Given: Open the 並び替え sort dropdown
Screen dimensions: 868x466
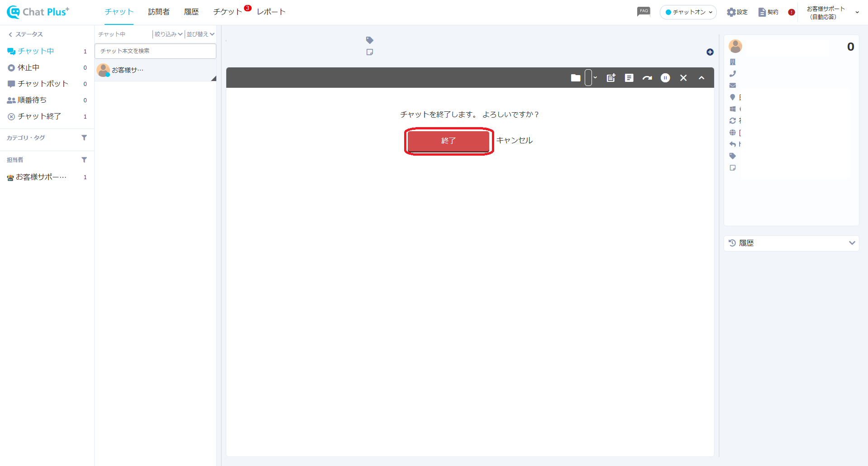Looking at the screenshot, I should 200,34.
